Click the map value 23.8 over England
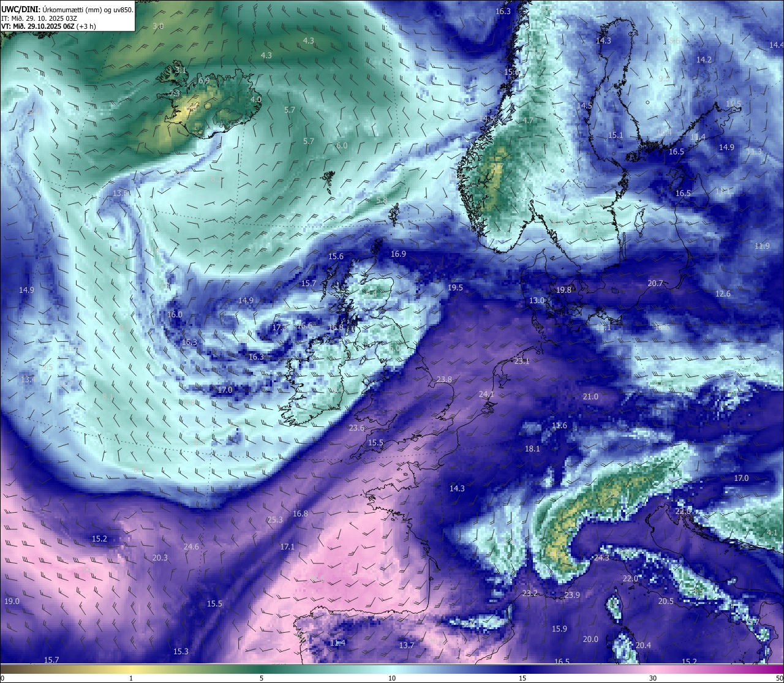784x683 pixels. point(444,379)
